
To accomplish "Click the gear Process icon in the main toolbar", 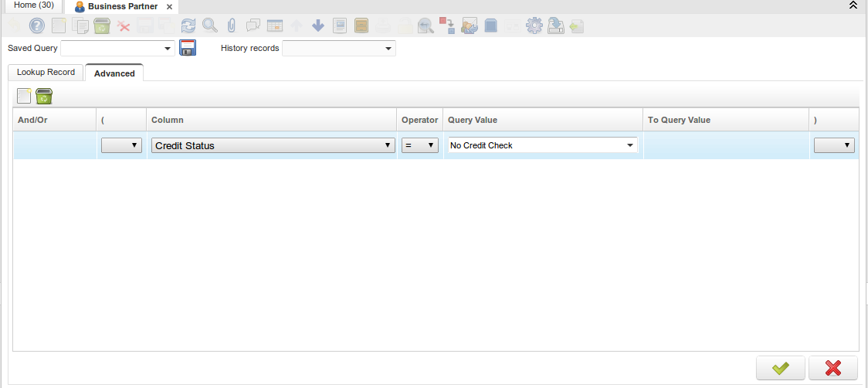I will pos(534,26).
